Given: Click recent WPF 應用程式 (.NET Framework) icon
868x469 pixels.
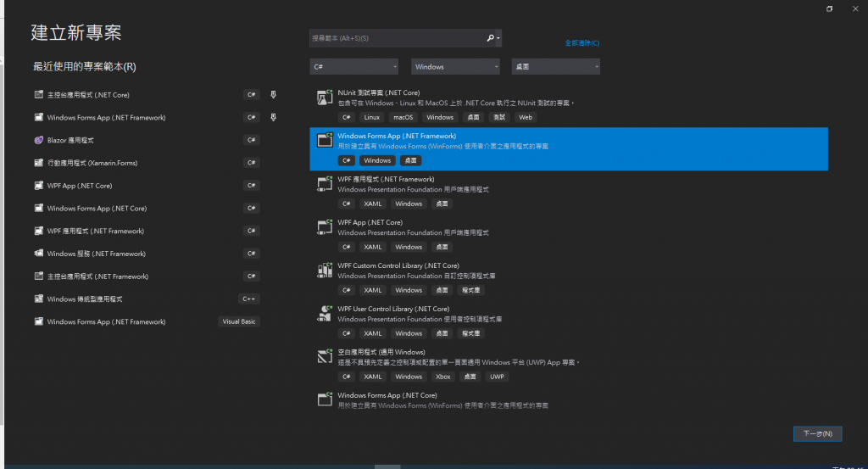Looking at the screenshot, I should click(x=39, y=231).
